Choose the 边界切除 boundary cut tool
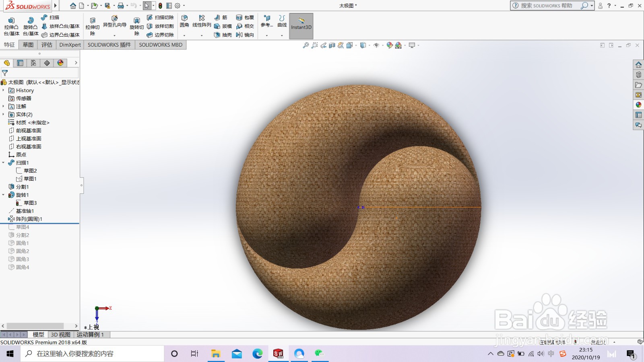This screenshot has width=644, height=362. click(x=160, y=35)
